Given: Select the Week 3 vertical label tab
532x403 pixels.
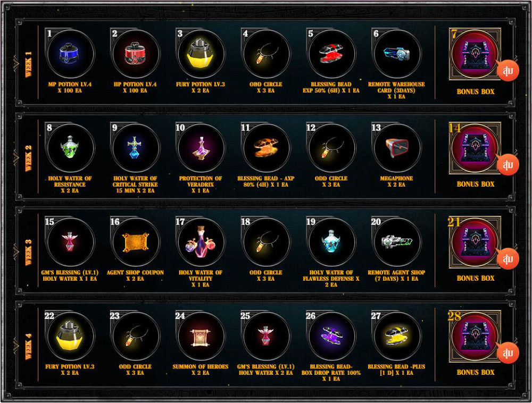Looking at the screenshot, I should pos(29,253).
